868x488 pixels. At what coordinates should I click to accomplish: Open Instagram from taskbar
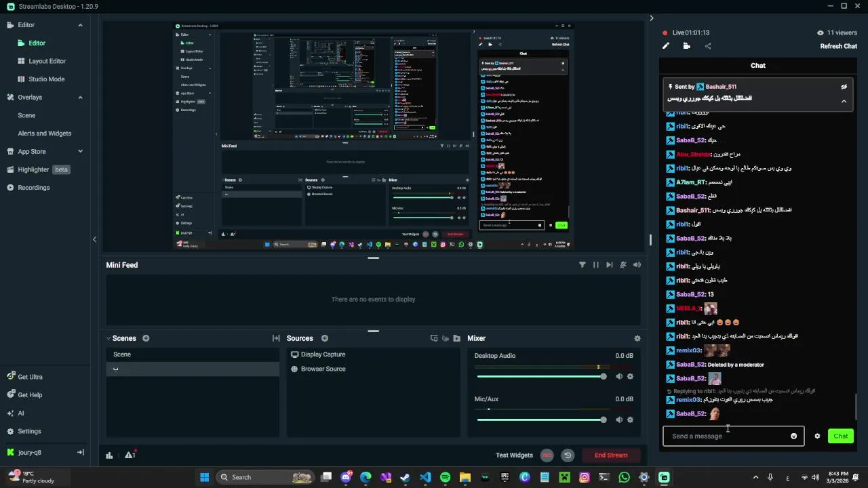(x=584, y=477)
